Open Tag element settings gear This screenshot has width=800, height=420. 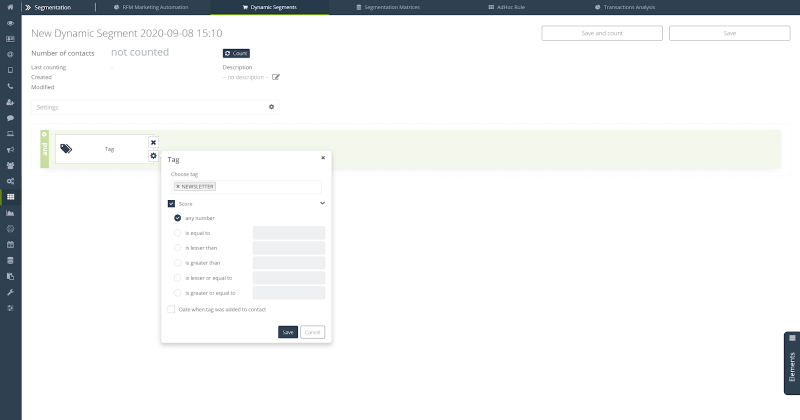153,156
